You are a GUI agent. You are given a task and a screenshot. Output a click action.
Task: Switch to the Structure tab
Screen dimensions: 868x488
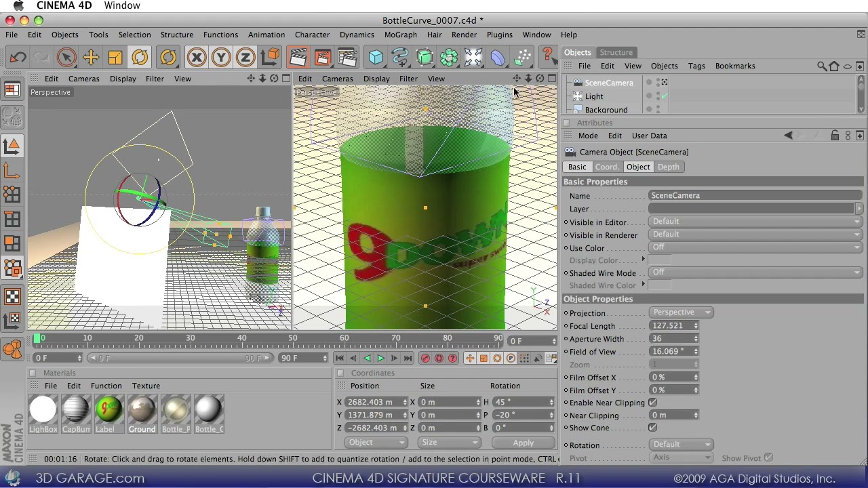pyautogui.click(x=616, y=52)
